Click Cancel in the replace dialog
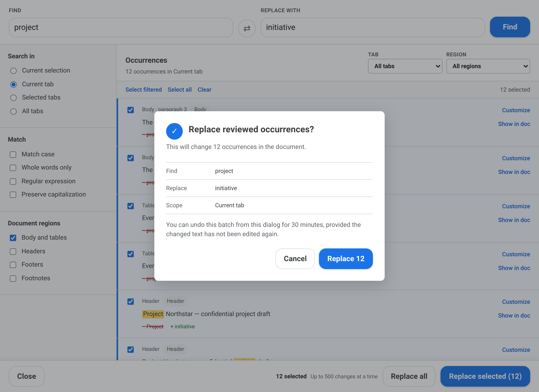Screen dimensions: 539x392 (x=295, y=259)
